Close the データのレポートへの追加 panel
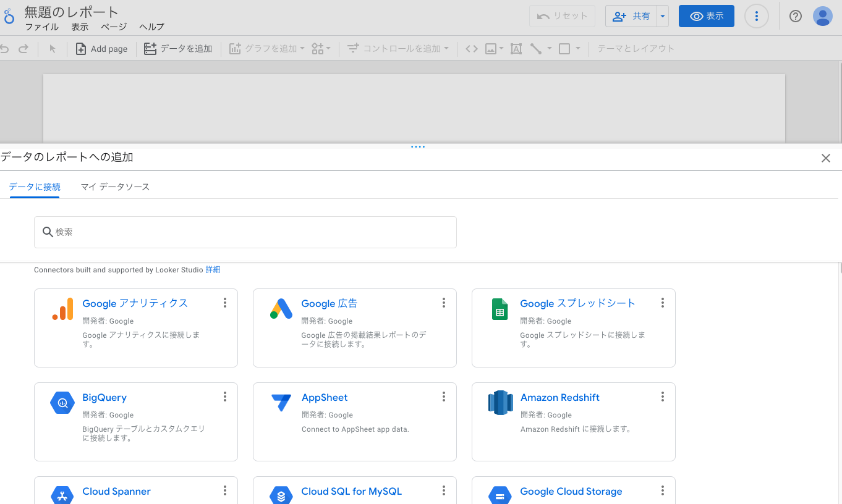Viewport: 842px width, 504px height. coord(826,158)
